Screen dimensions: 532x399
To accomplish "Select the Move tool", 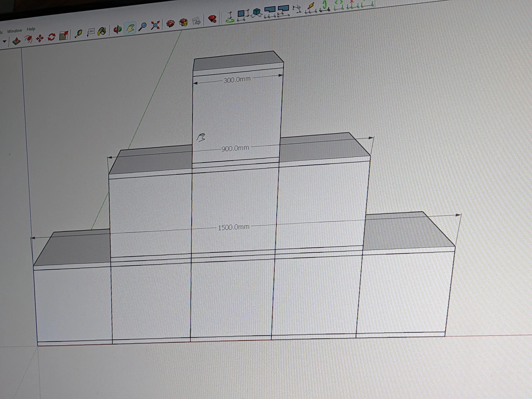I will click(x=40, y=39).
